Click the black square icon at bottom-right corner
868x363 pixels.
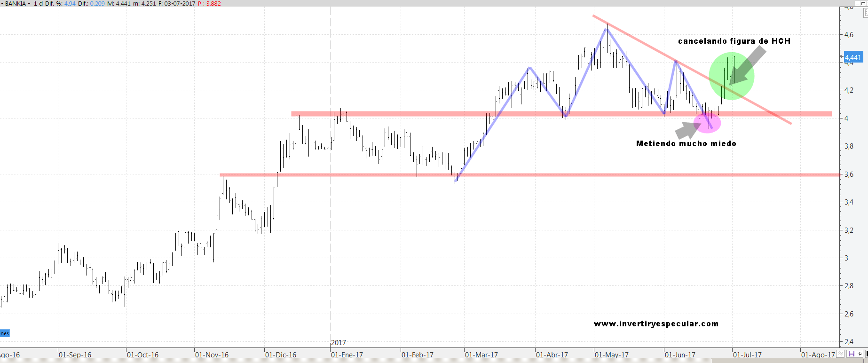pyautogui.click(x=866, y=354)
